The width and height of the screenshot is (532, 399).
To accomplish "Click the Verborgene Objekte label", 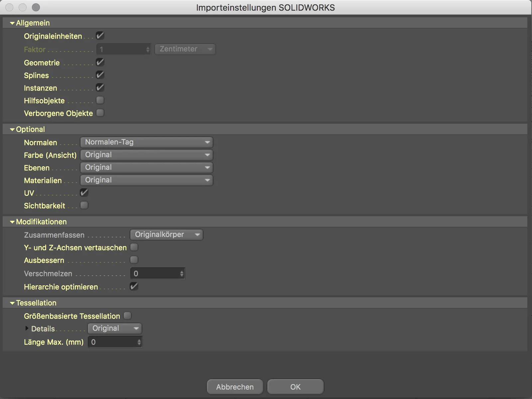I will 59,113.
